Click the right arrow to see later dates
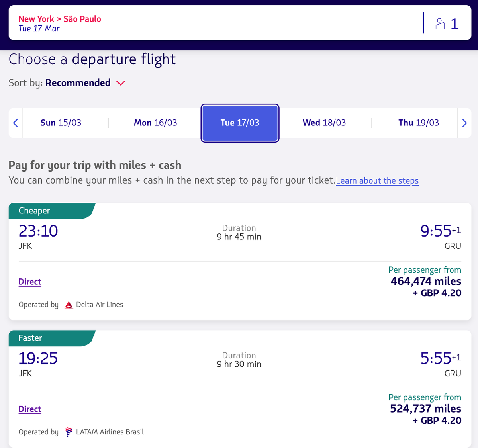The image size is (478, 448). coord(464,123)
